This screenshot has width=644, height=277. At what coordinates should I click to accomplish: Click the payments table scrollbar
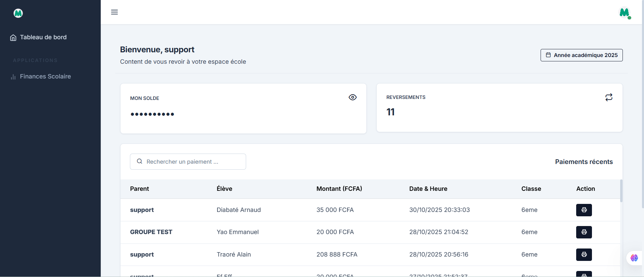click(x=621, y=191)
